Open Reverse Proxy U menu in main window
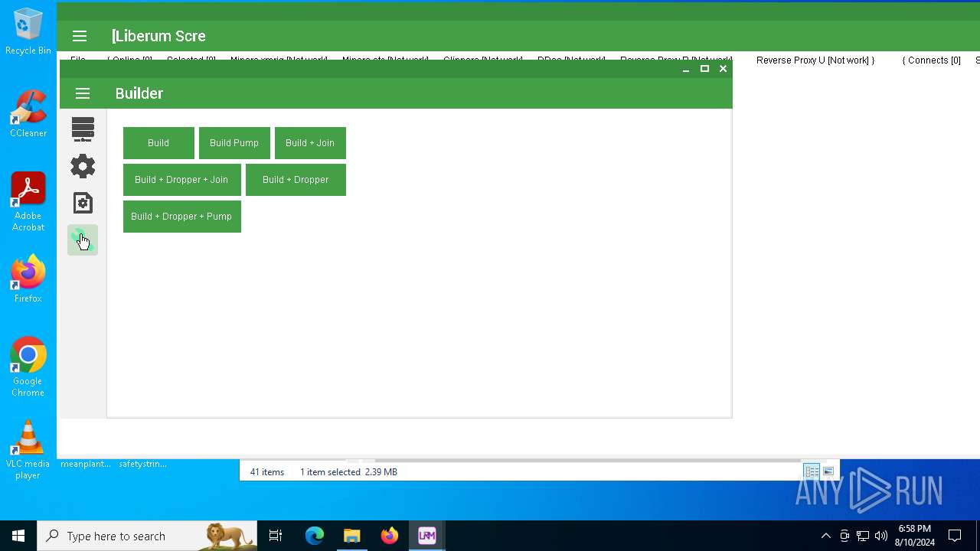Screen dimensions: 980x551 [815, 60]
